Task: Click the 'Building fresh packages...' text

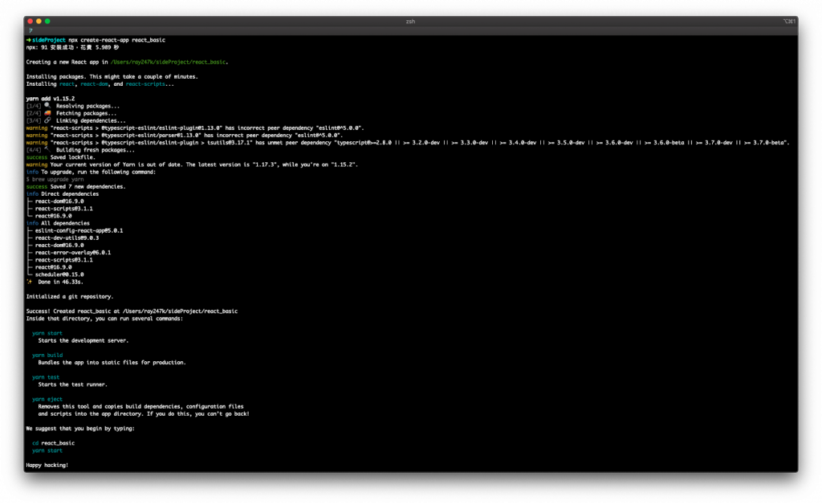Action: [x=95, y=150]
